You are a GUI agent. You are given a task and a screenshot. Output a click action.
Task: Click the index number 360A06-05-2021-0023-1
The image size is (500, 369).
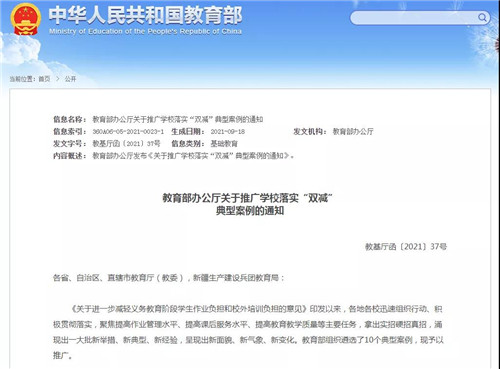[128, 132]
